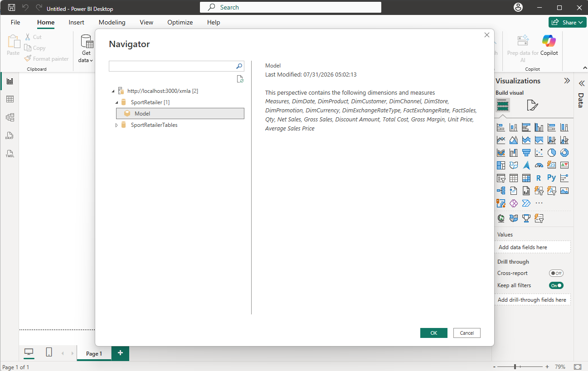
Task: Insert the Azure map arrow visual
Action: [526, 165]
